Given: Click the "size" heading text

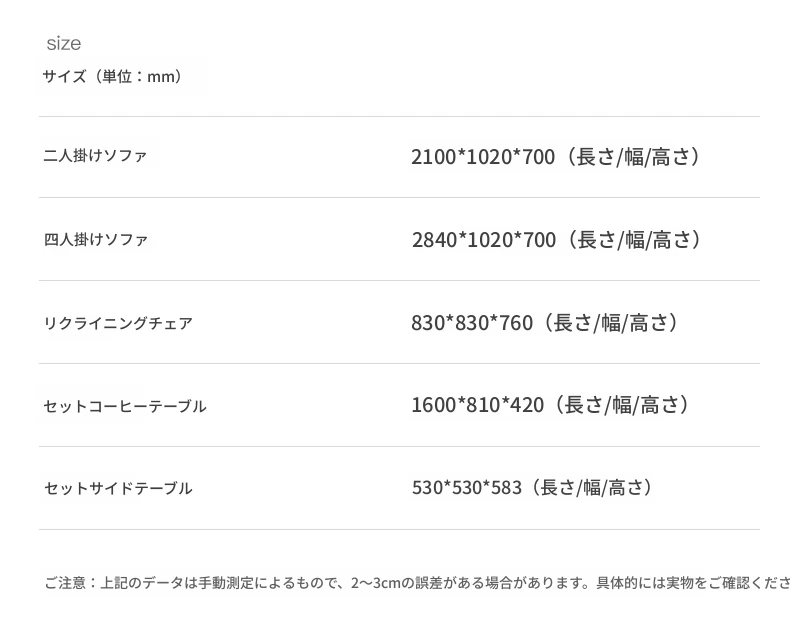Looking at the screenshot, I should pyautogui.click(x=63, y=44).
